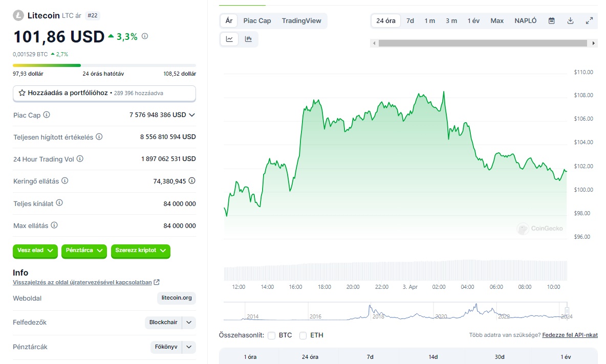The width and height of the screenshot is (606, 364).
Task: Show info for Teljesen hígított értékelés
Action: coord(99,136)
